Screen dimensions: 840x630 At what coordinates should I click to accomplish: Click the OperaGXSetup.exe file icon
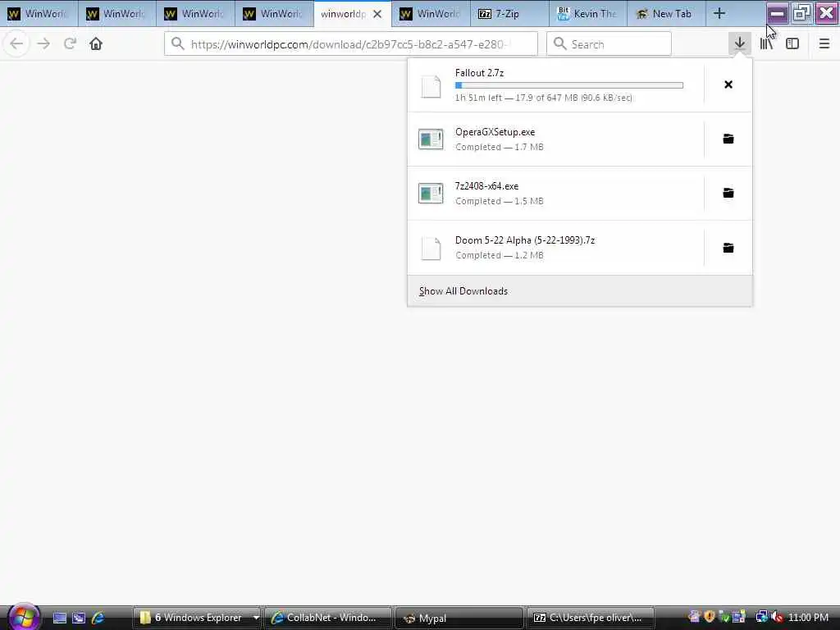[431, 139]
